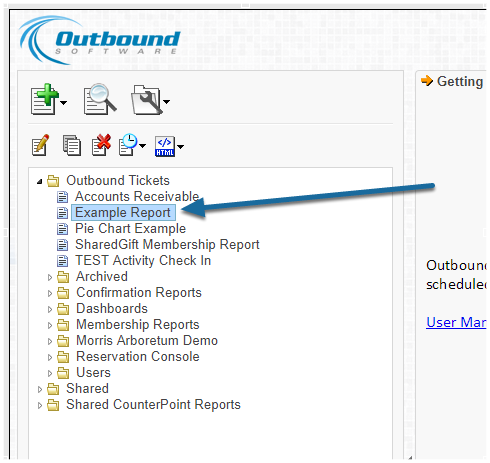Click the HTML export icon

click(165, 146)
